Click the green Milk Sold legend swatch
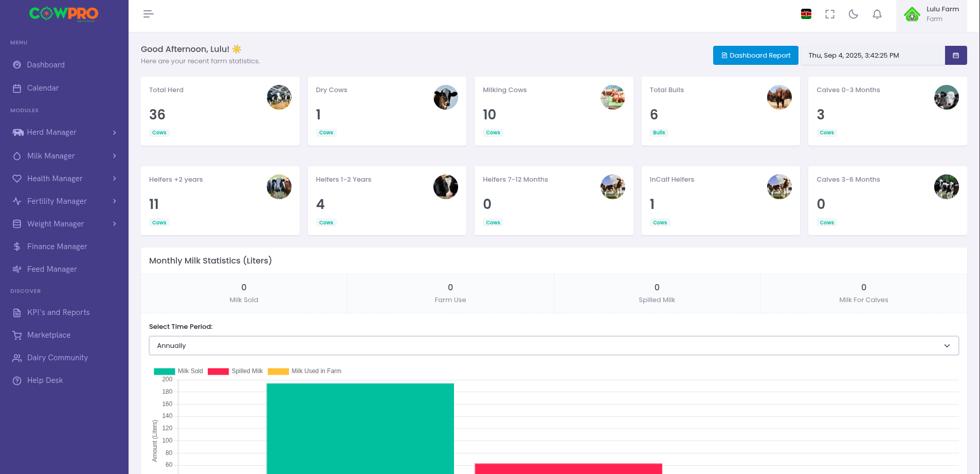The width and height of the screenshot is (980, 474). 164,371
